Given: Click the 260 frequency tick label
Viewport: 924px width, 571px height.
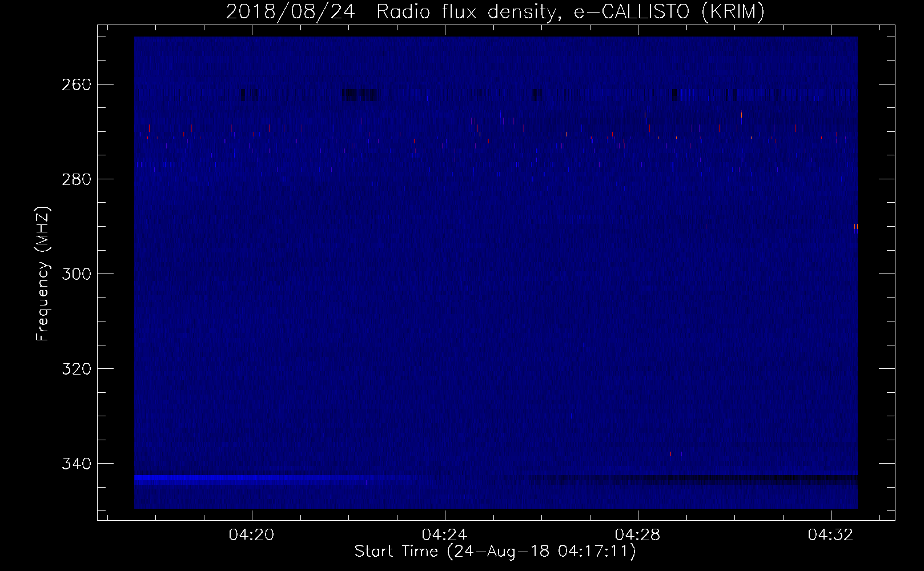Looking at the screenshot, I should 77,85.
